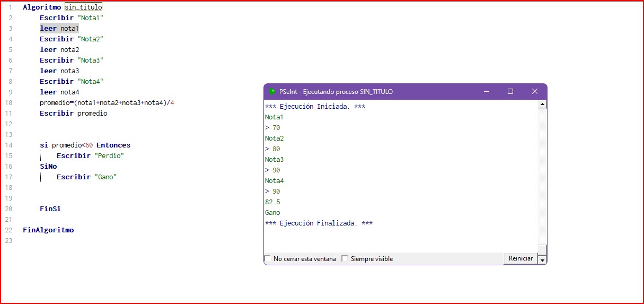This screenshot has width=644, height=304.
Task: Click the green PSeInt icon in title bar
Action: 272,91
